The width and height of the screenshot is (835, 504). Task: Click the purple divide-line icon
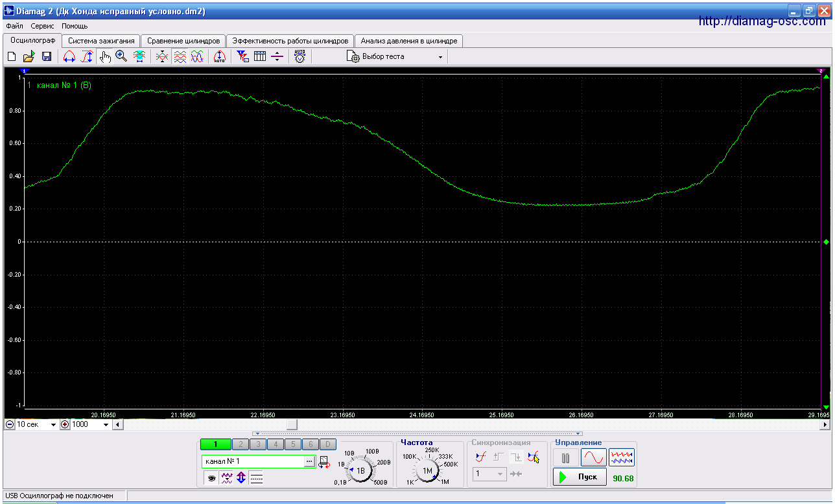(x=277, y=56)
